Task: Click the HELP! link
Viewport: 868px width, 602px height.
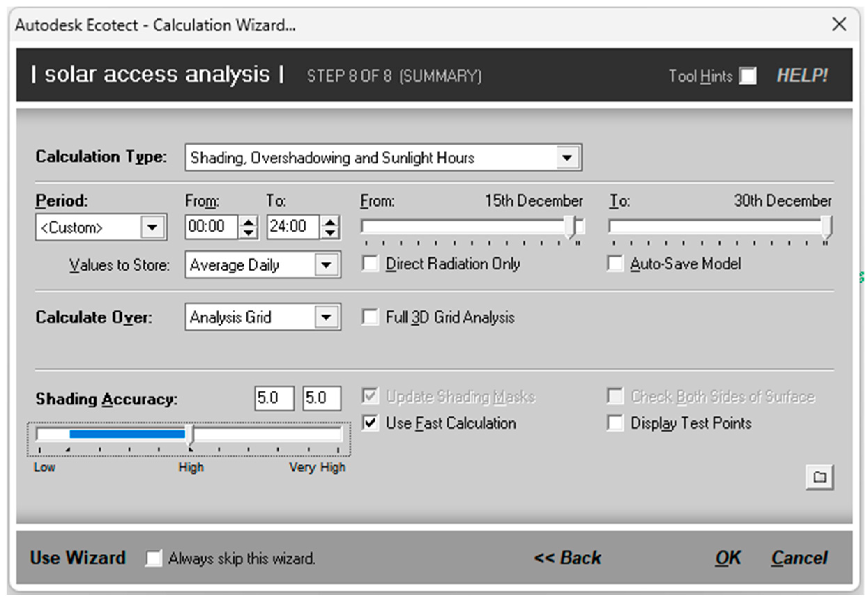Action: pyautogui.click(x=802, y=76)
